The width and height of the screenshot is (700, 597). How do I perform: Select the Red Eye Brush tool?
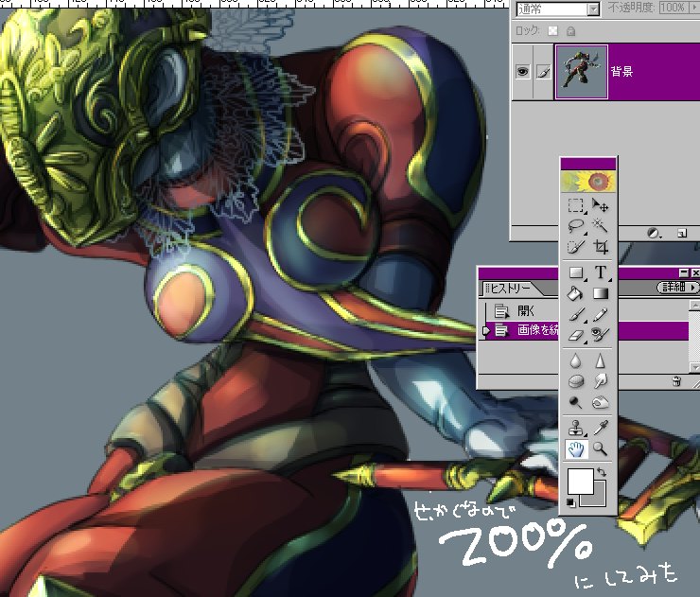(x=600, y=335)
